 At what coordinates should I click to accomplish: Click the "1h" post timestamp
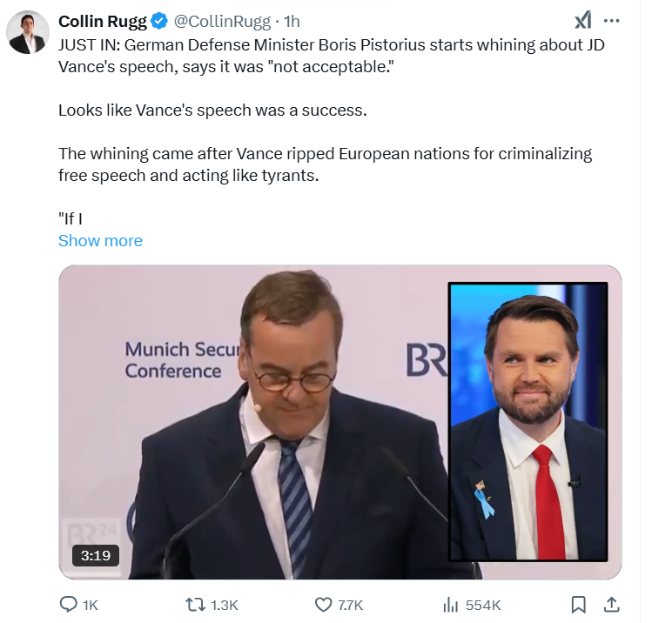coord(292,21)
